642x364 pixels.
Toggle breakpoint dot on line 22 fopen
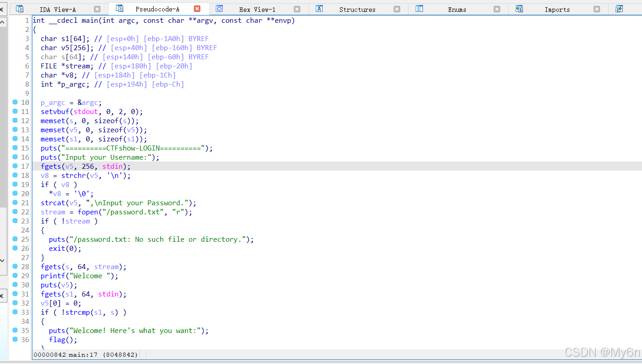point(15,212)
